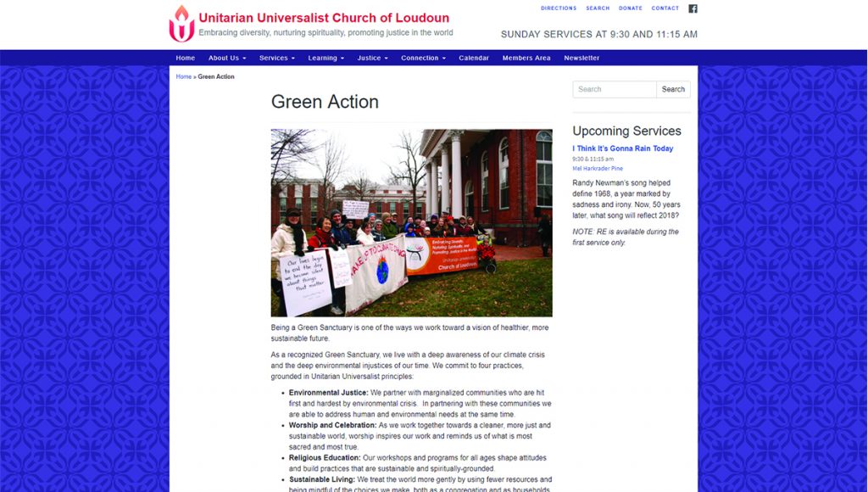
Task: Click inside the sidebar Search field
Action: point(615,89)
